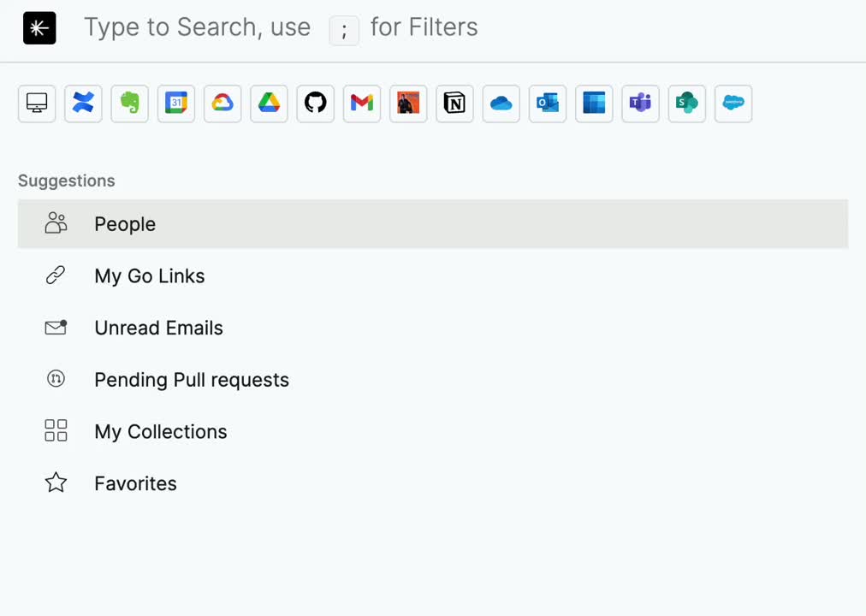Select the Evernote source icon
This screenshot has width=866, height=616.
pos(129,104)
